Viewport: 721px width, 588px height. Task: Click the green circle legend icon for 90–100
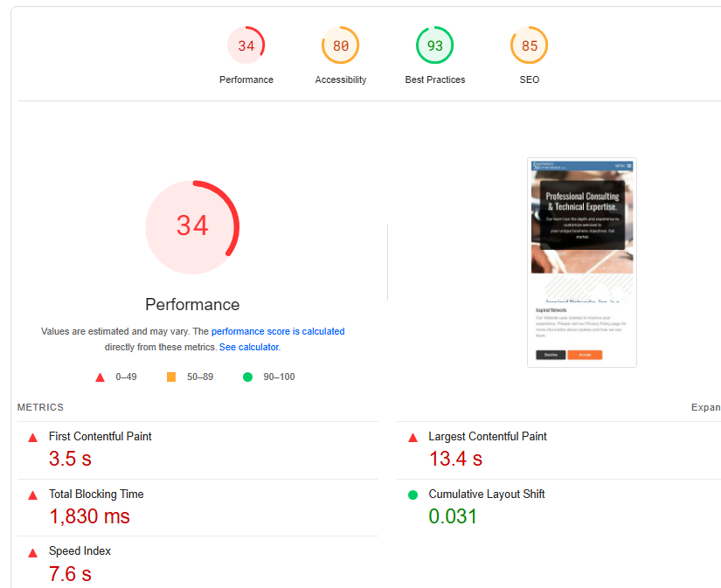(x=247, y=377)
